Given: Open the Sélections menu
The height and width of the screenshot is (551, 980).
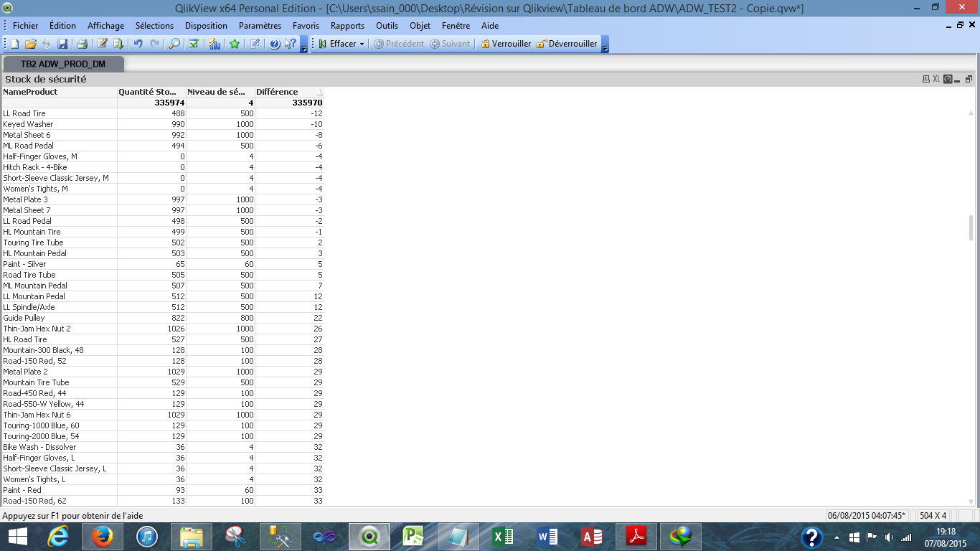Looking at the screenshot, I should coord(154,26).
